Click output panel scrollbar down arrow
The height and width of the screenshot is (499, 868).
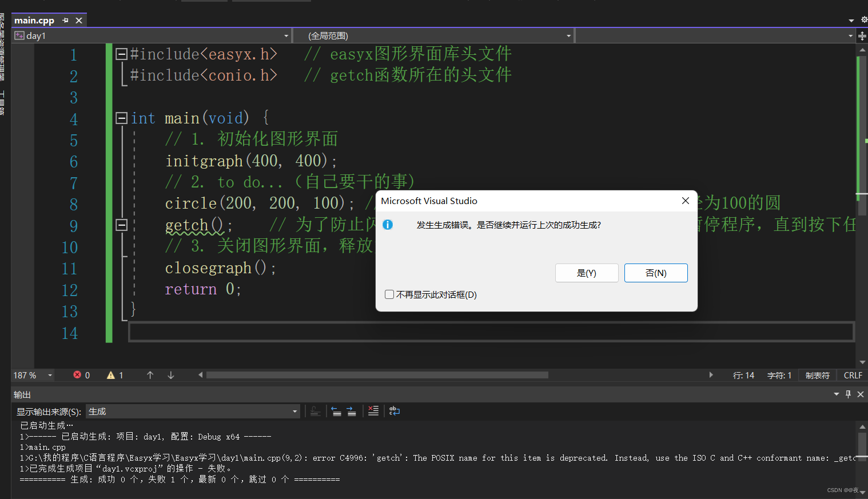pos(862,493)
